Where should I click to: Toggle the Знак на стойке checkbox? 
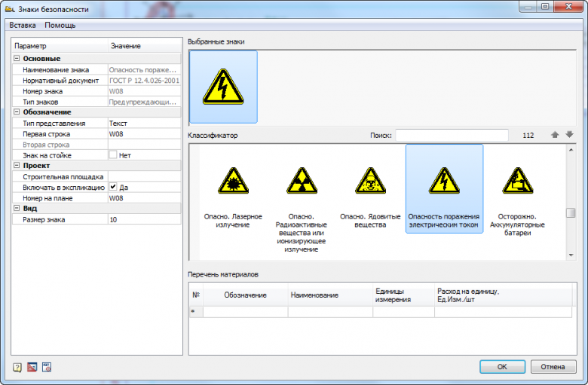coord(113,154)
